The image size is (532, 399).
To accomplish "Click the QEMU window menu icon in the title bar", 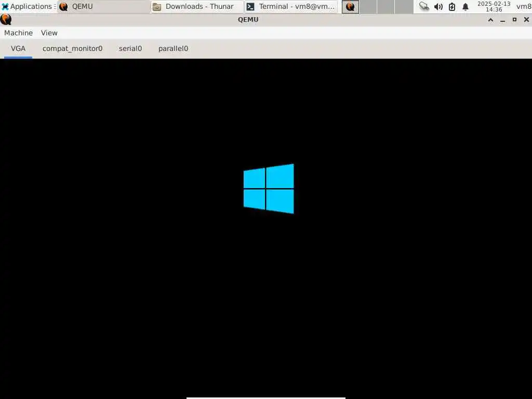I will click(x=6, y=19).
